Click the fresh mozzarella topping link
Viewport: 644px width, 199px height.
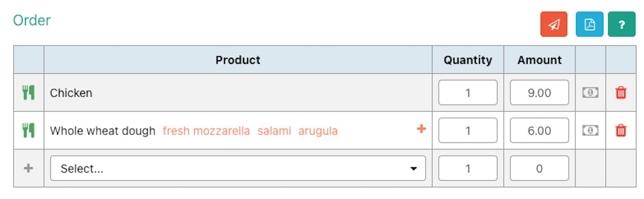[x=206, y=131]
